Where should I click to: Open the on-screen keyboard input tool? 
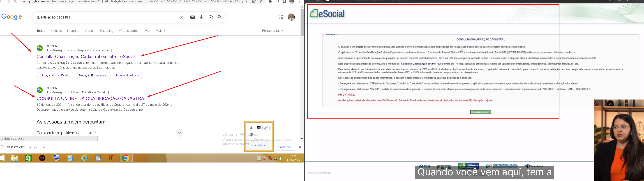click(192, 17)
